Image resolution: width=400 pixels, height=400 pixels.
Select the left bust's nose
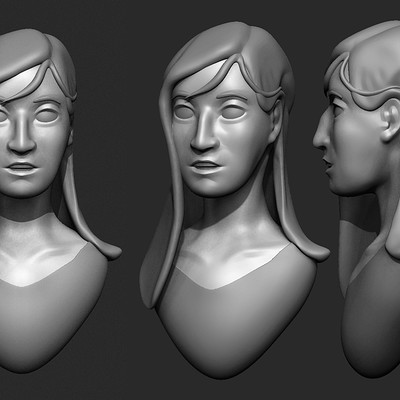pos(22,132)
